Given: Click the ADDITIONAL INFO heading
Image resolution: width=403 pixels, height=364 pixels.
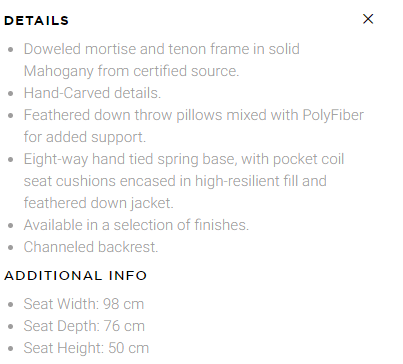Looking at the screenshot, I should tap(75, 276).
